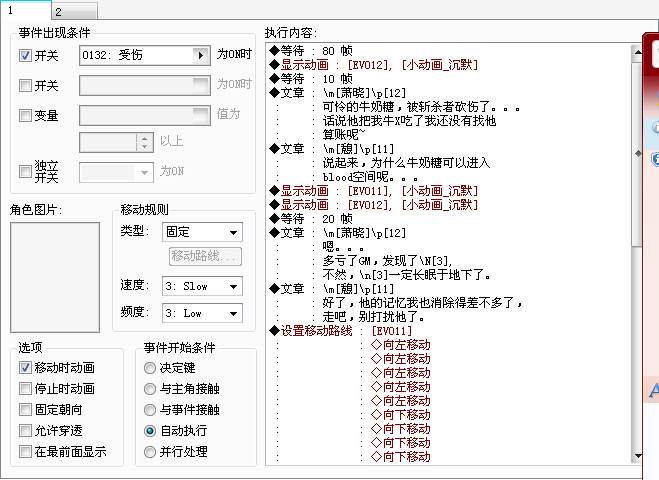Screen dimensions: 659x480
Task: Click the command list scrollbar thumb
Action: click(x=638, y=153)
